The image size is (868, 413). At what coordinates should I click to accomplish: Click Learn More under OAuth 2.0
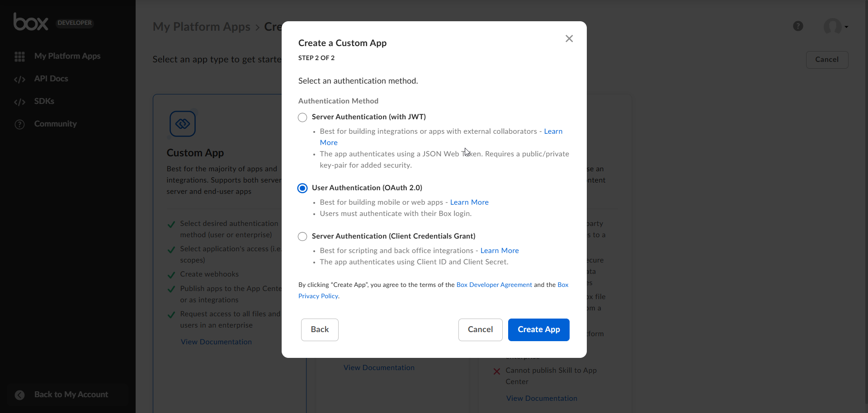468,202
